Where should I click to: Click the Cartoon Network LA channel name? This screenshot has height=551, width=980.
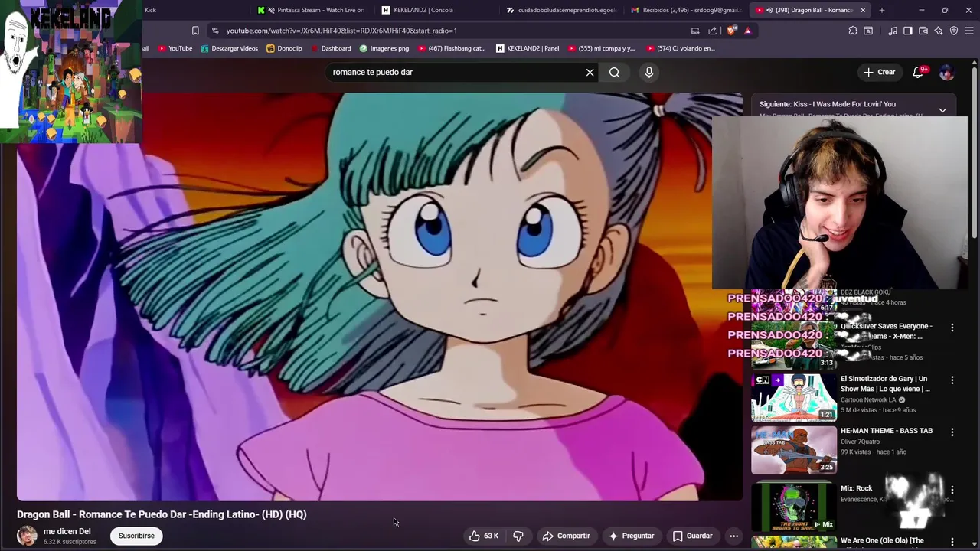[x=868, y=399]
